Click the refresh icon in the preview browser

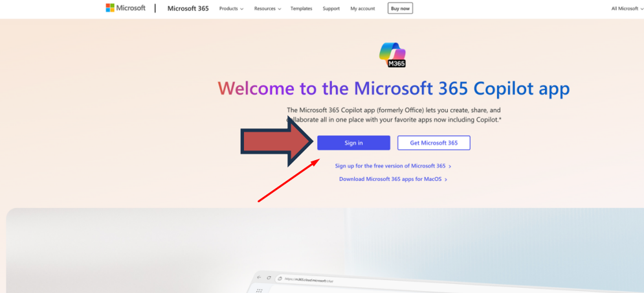tap(269, 278)
